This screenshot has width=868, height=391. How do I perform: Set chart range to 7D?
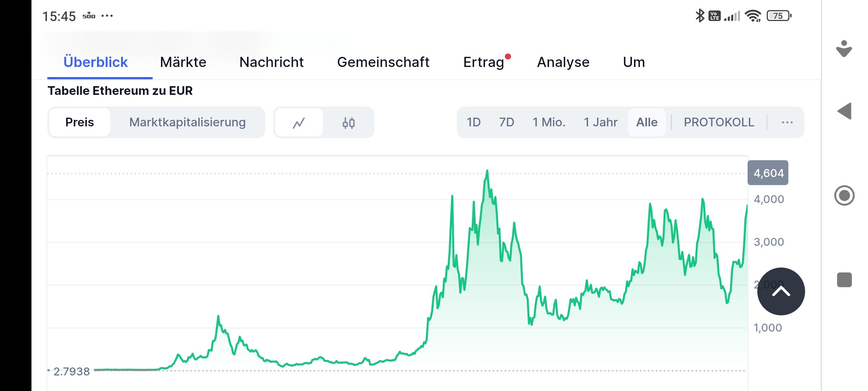506,122
